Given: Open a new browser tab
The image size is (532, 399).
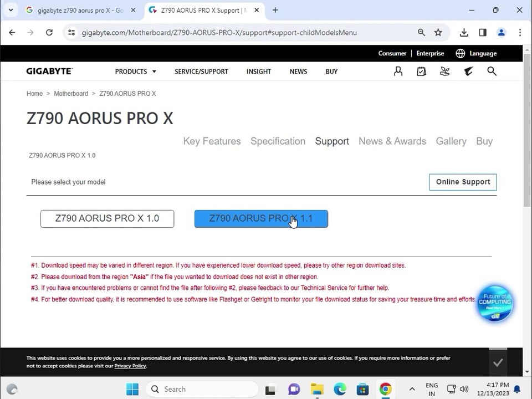Looking at the screenshot, I should pyautogui.click(x=275, y=10).
